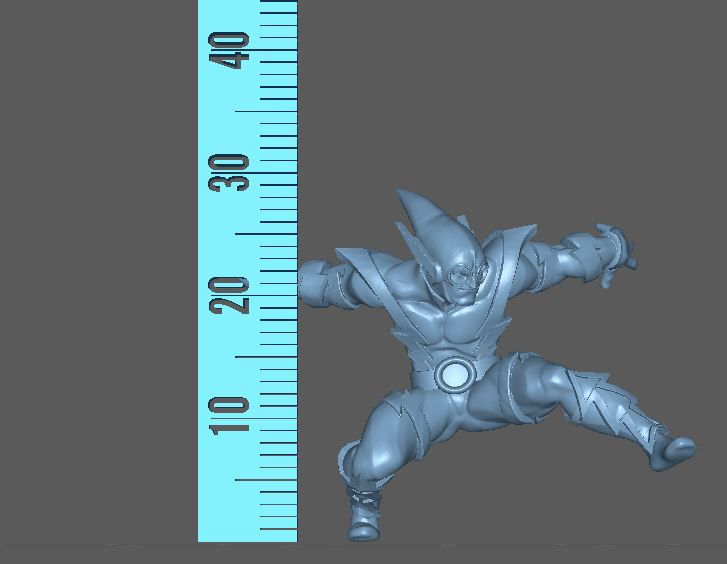This screenshot has height=564, width=727.
Task: Select the foot of the extended leg
Action: 673,452
